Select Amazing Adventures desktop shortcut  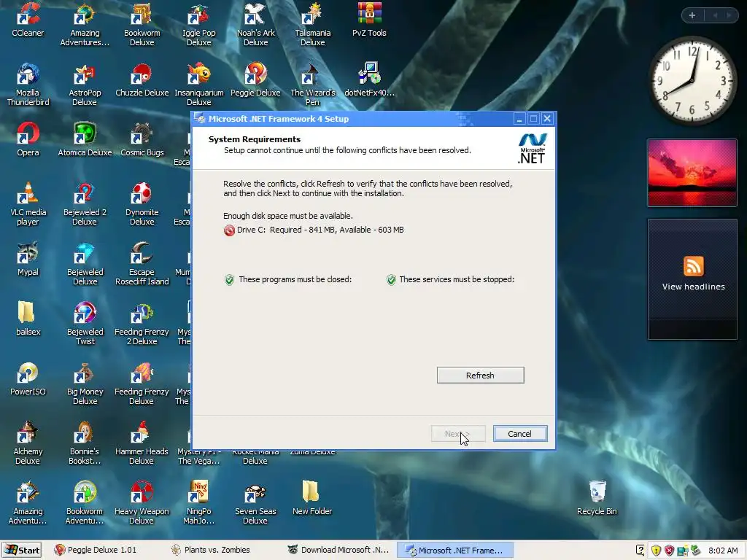pyautogui.click(x=85, y=25)
